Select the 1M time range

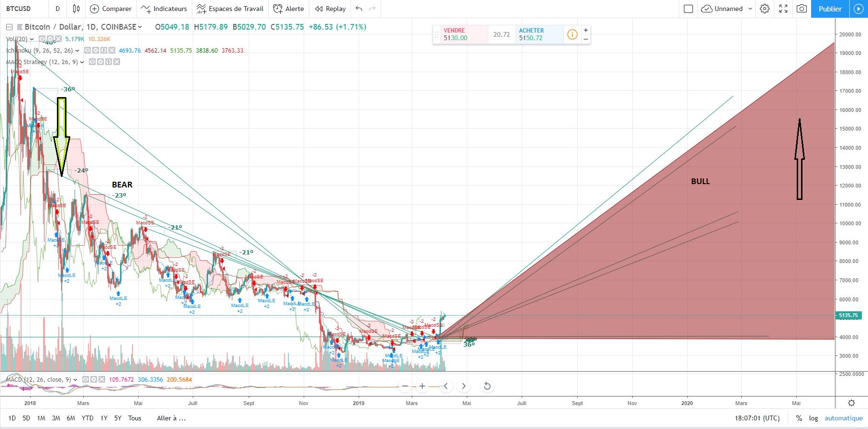pyautogui.click(x=41, y=418)
